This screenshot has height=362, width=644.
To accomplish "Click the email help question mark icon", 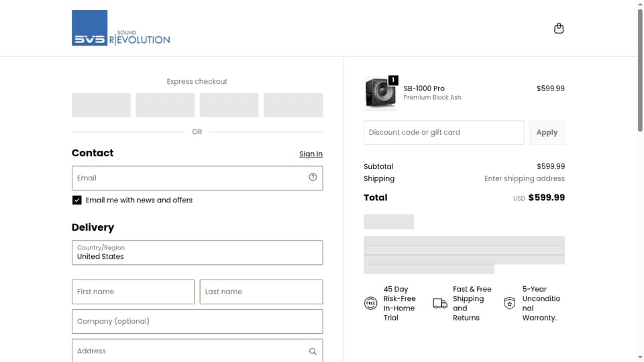I will [x=313, y=177].
